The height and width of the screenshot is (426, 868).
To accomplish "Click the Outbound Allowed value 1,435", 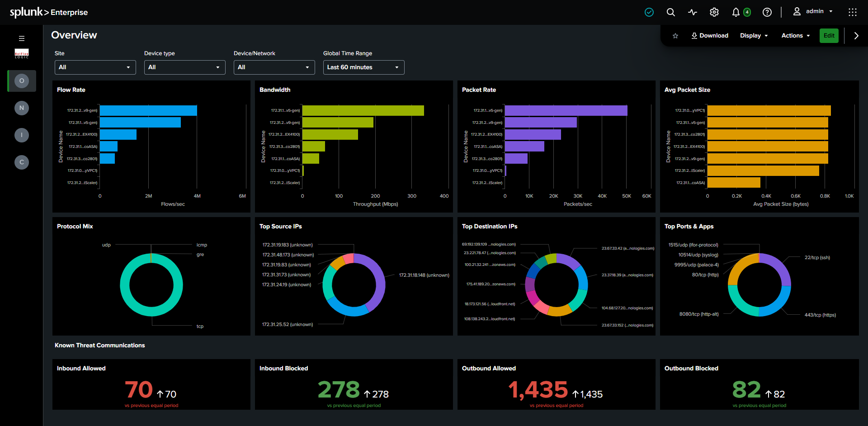I will pos(538,389).
